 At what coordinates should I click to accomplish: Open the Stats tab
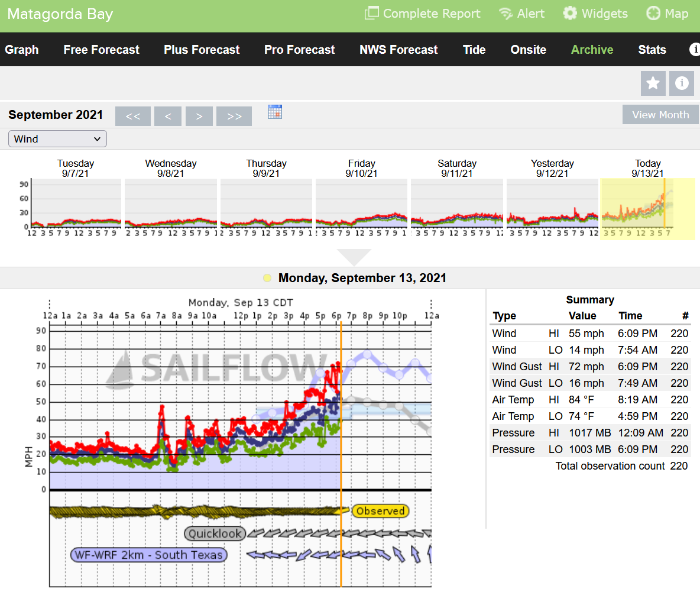[652, 50]
